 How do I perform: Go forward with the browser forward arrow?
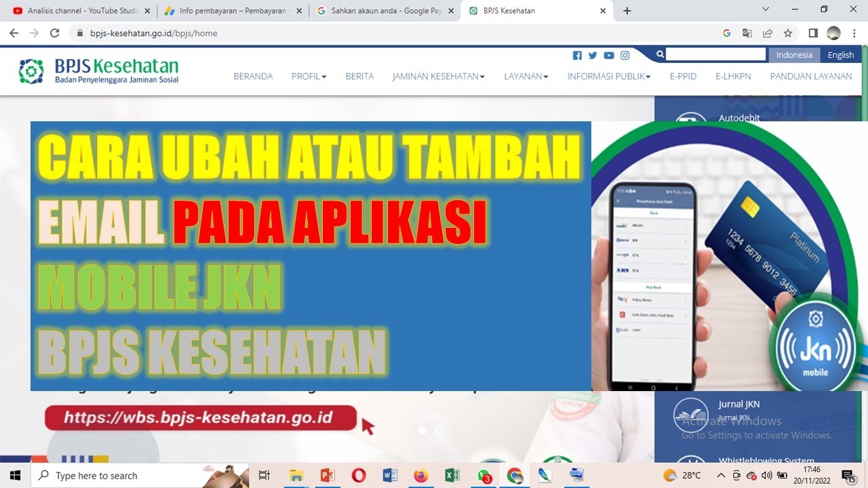(x=34, y=33)
